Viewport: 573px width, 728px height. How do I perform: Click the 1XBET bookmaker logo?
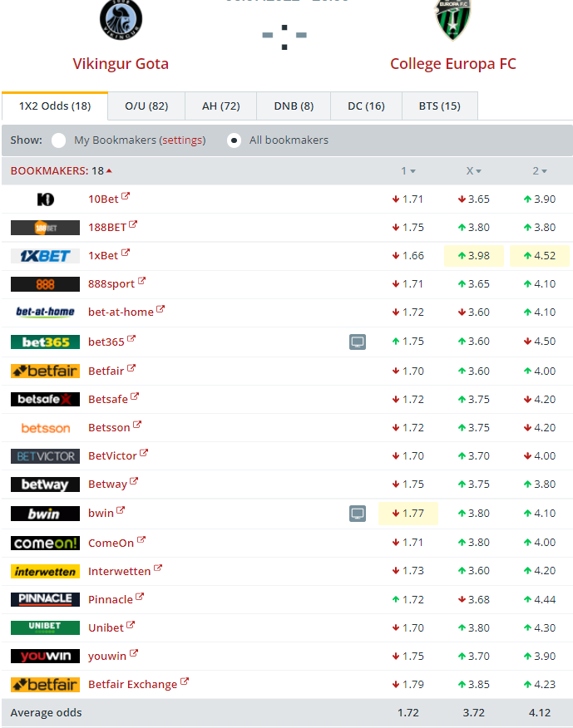pos(45,256)
